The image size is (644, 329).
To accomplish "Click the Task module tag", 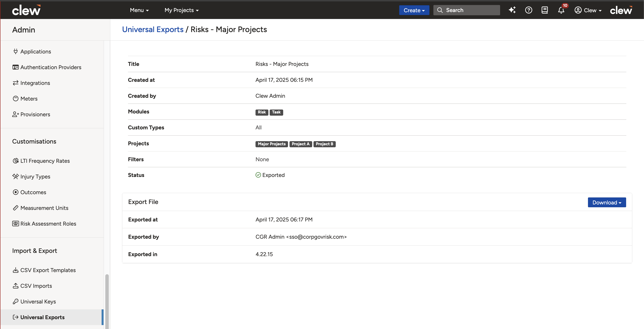I will pos(276,112).
